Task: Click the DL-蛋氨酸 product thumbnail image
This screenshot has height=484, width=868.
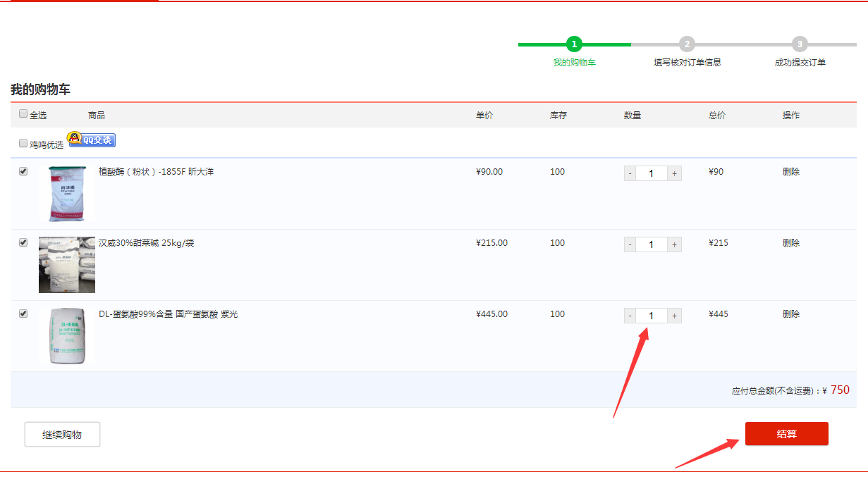Action: click(x=67, y=336)
